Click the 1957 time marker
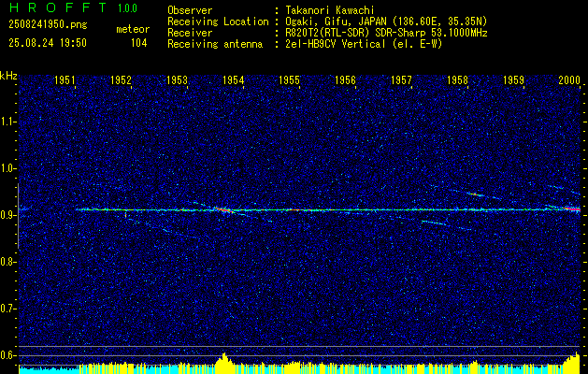The height and width of the screenshot is (374, 588). (402, 79)
